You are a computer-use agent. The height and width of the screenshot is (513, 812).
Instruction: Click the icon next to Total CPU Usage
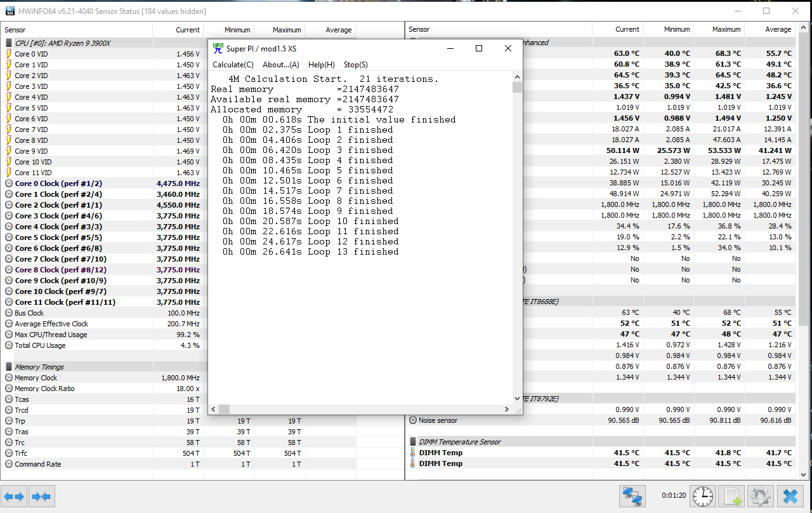[x=9, y=345]
